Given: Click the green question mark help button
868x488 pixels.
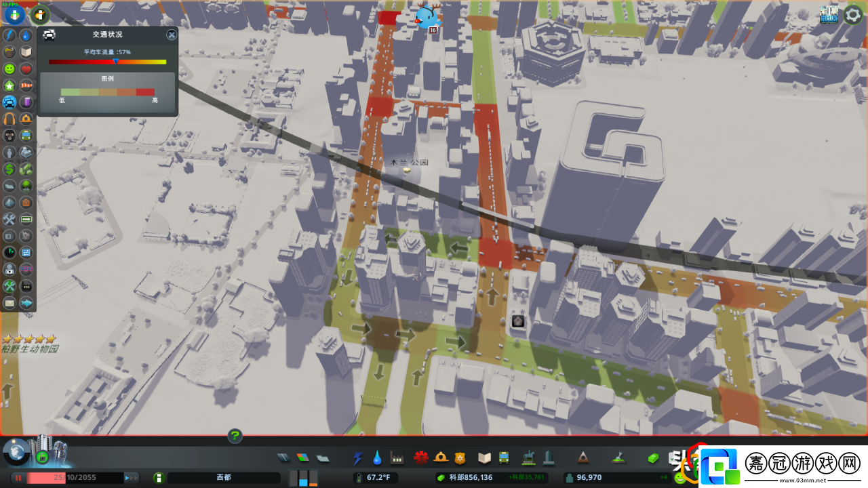Looking at the screenshot, I should [x=235, y=436].
